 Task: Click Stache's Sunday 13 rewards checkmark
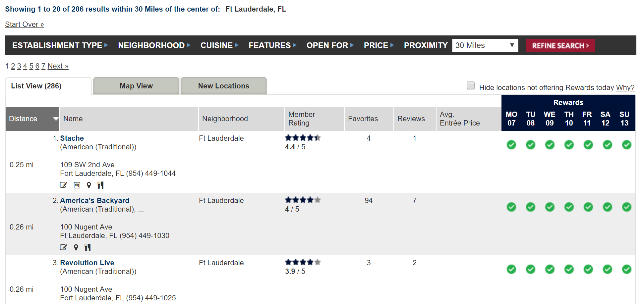click(627, 145)
